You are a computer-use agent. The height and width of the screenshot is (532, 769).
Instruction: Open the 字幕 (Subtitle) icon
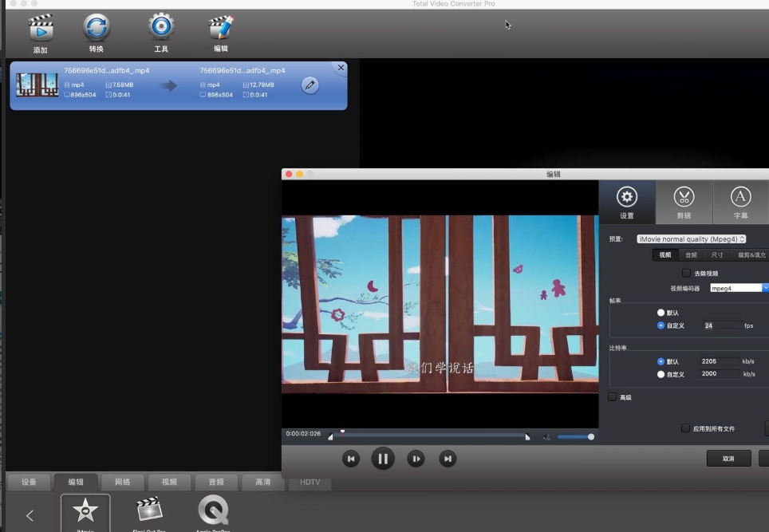pos(740,202)
